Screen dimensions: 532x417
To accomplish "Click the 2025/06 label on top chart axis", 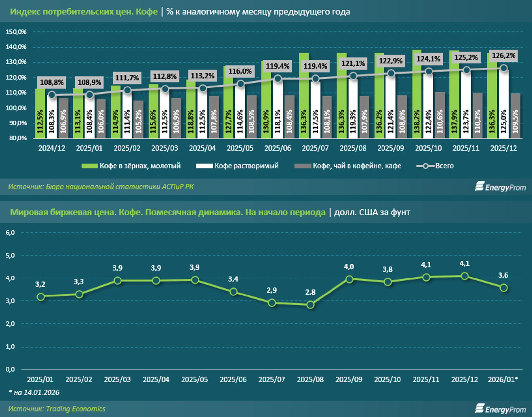I will tap(278, 148).
